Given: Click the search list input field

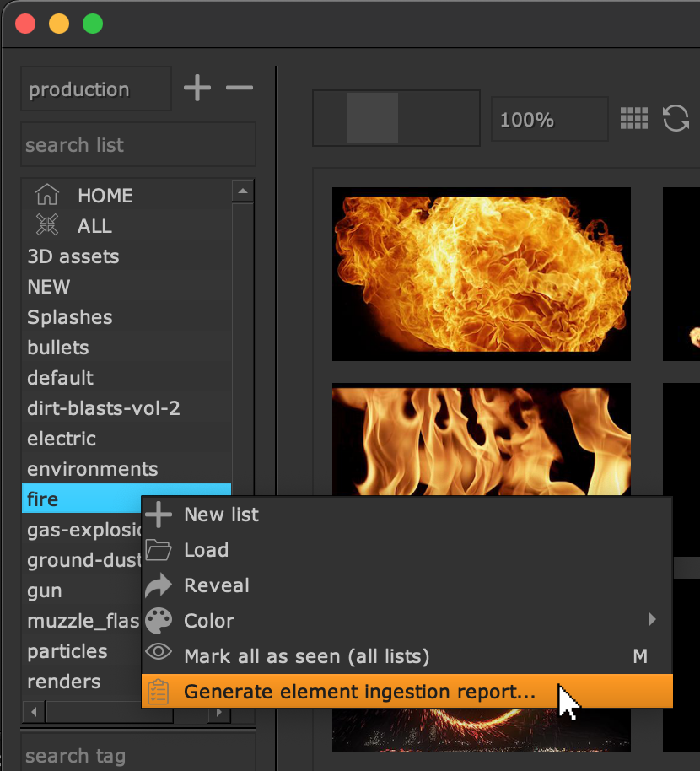Looking at the screenshot, I should (x=137, y=145).
